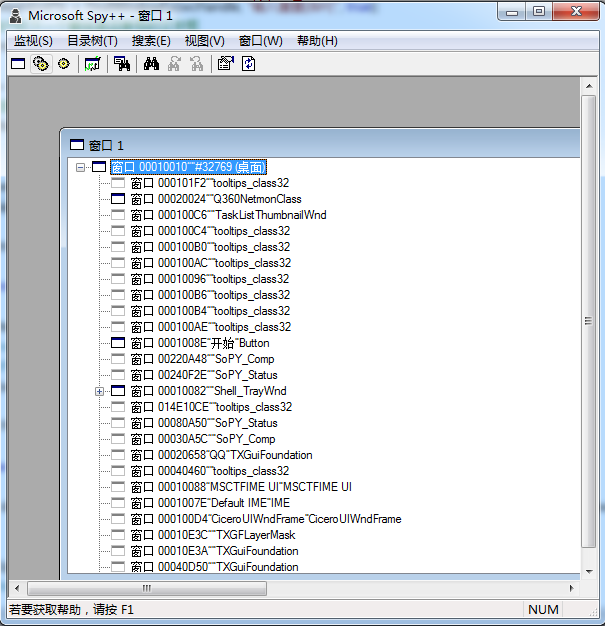Select row 0001008E 开始 Button

(200, 343)
